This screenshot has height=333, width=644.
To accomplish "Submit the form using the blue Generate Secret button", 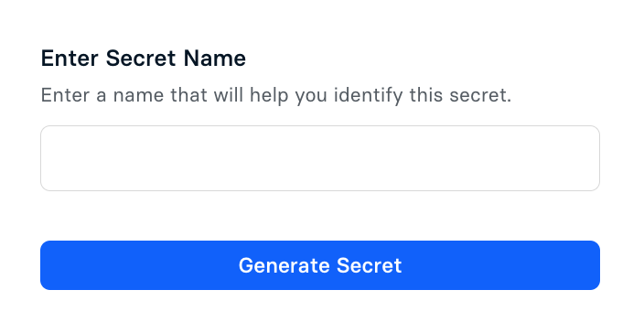I will click(320, 265).
